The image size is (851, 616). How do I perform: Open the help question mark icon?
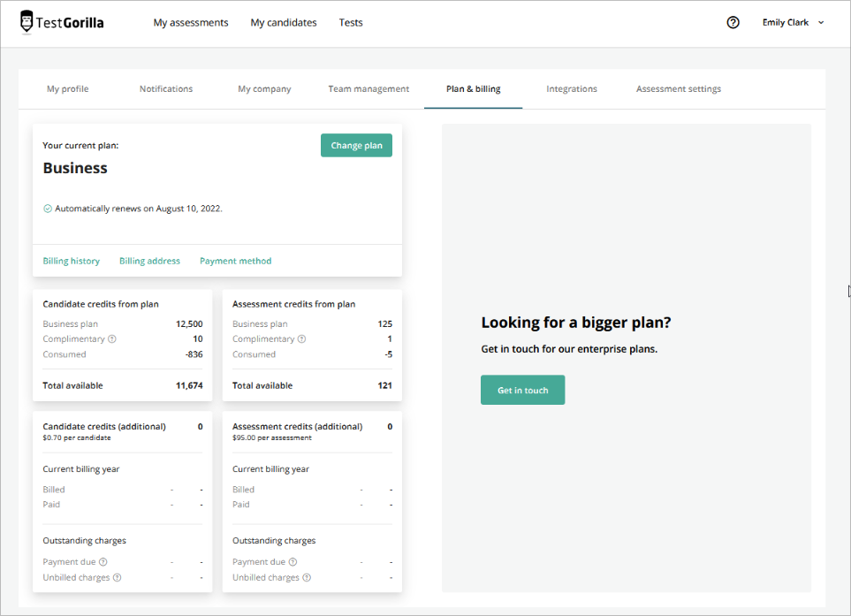click(733, 22)
